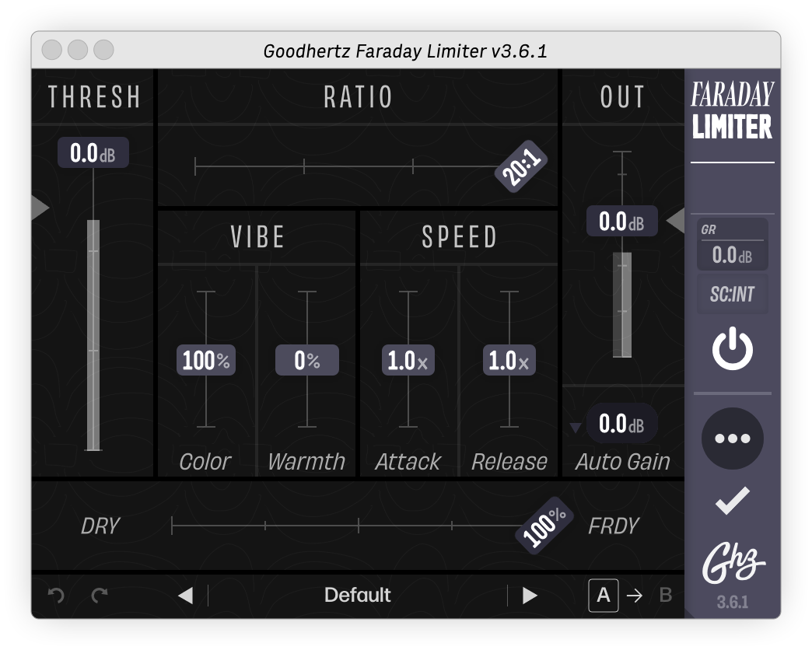Click the Thresh 0.0 dB value handle
Image resolution: width=812 pixels, height=650 pixels.
(x=93, y=152)
